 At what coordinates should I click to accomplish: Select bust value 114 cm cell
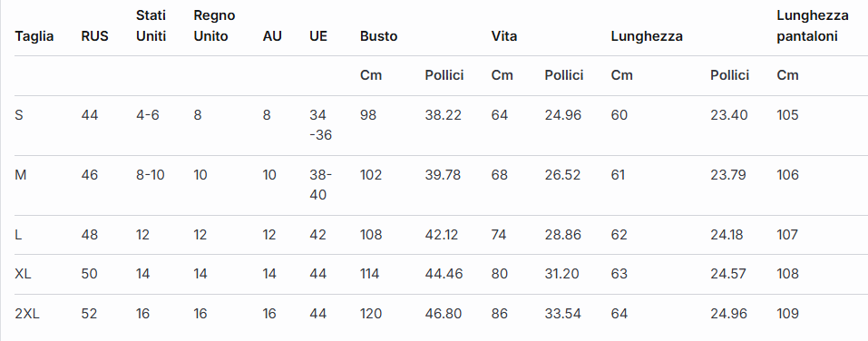click(370, 274)
